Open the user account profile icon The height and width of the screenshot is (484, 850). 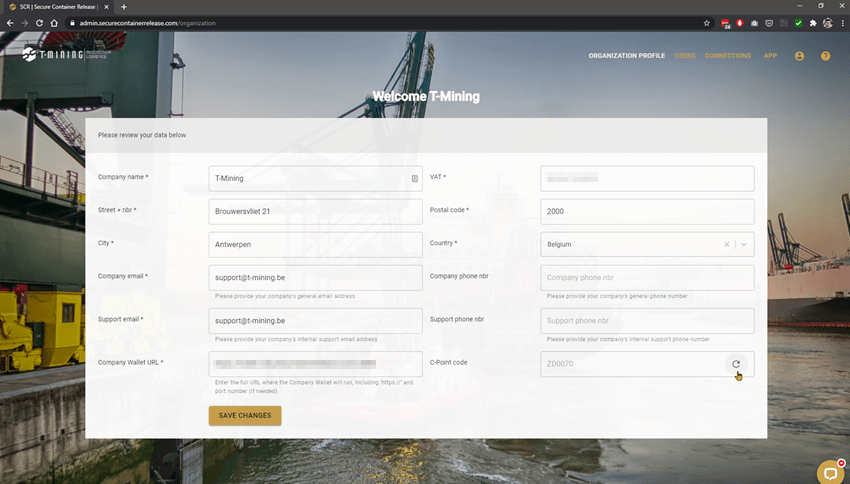point(799,56)
